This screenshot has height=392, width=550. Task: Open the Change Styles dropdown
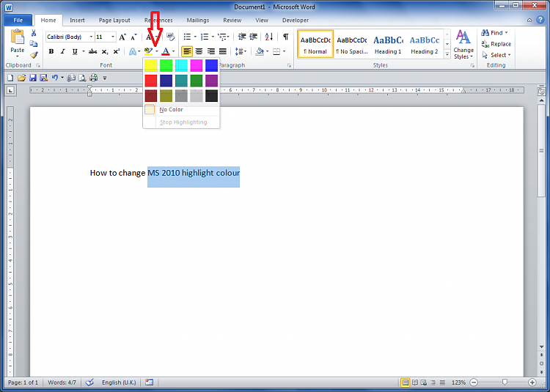pyautogui.click(x=463, y=45)
